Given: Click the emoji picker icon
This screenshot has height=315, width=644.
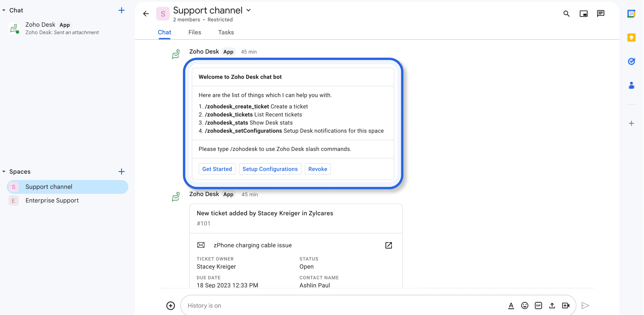Looking at the screenshot, I should tap(525, 305).
